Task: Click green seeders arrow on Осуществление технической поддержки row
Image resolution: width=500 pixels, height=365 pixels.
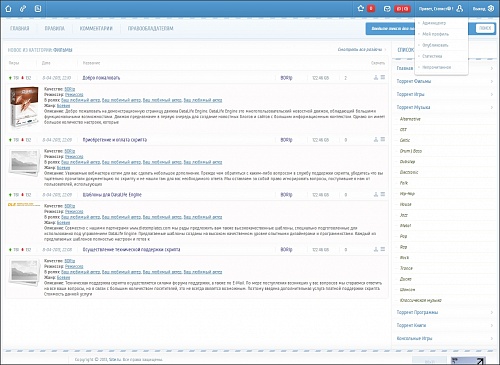Action: [10, 250]
